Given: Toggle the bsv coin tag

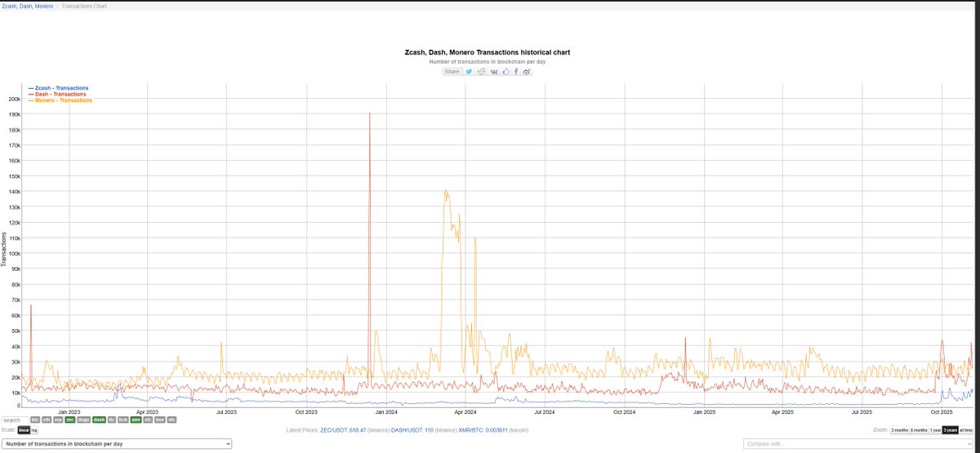Looking at the screenshot, I should tap(160, 420).
